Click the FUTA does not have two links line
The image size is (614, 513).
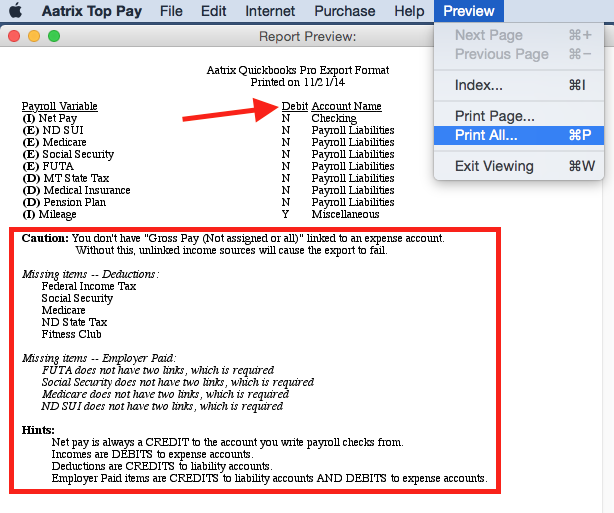158,370
